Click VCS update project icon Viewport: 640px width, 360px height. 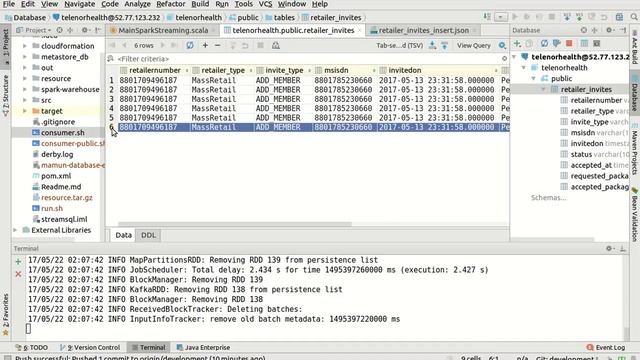pos(567,17)
